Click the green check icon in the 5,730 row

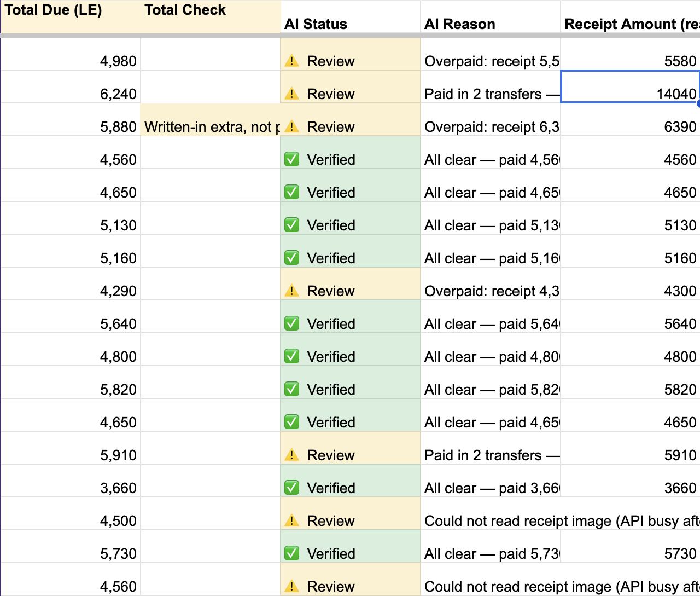292,553
